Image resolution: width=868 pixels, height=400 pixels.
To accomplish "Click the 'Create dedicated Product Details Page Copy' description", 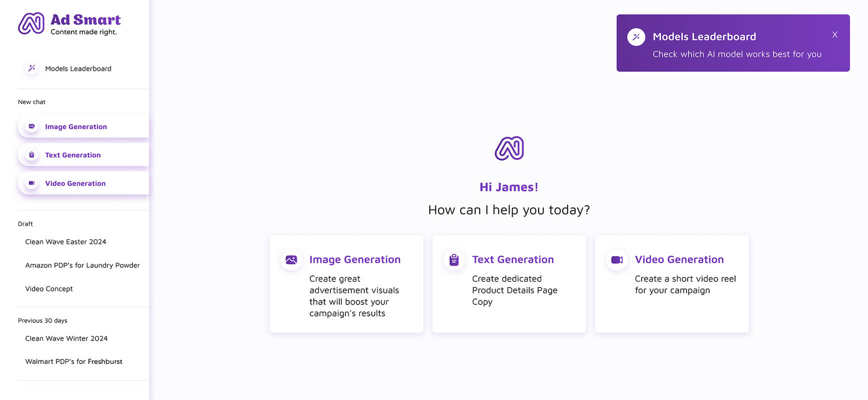I will [515, 290].
